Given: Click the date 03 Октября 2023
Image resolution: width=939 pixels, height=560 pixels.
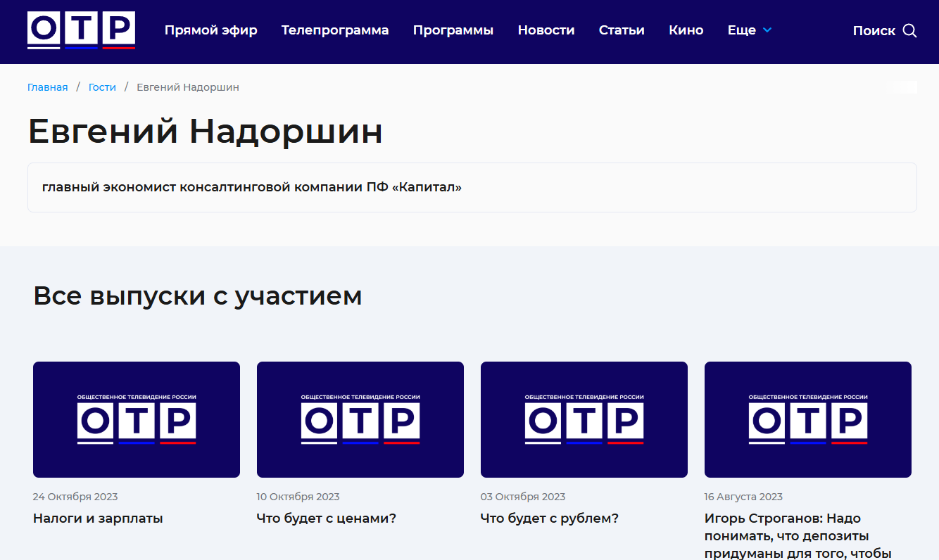Looking at the screenshot, I should pyautogui.click(x=523, y=497).
